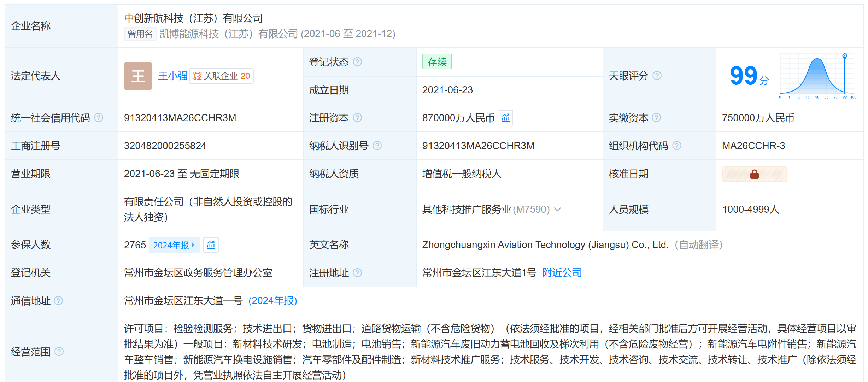
Task: Open legal representative 王小强 link
Action: click(172, 76)
